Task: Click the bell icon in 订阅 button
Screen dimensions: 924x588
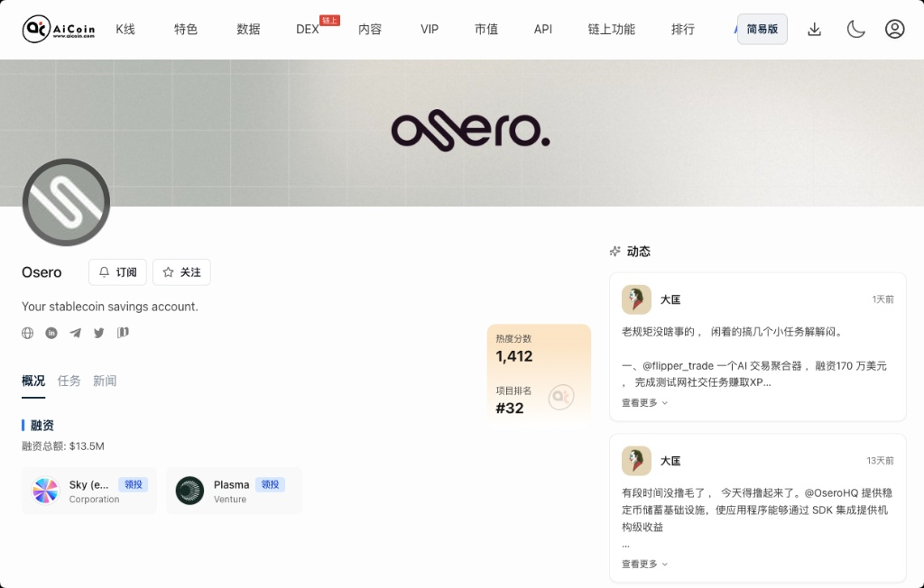Action: click(105, 272)
